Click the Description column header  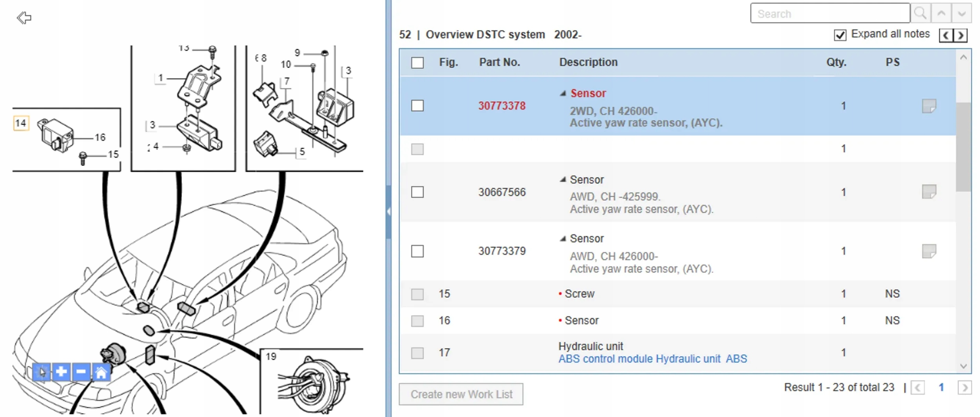[588, 62]
